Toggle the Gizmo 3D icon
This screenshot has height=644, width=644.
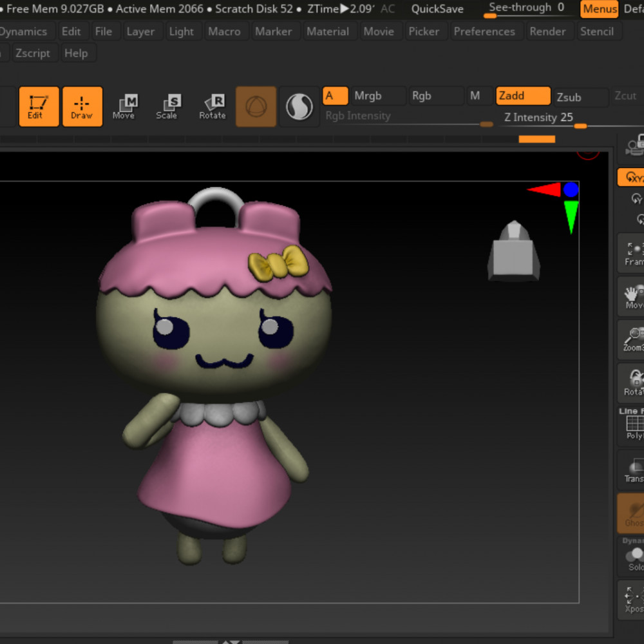(x=256, y=106)
